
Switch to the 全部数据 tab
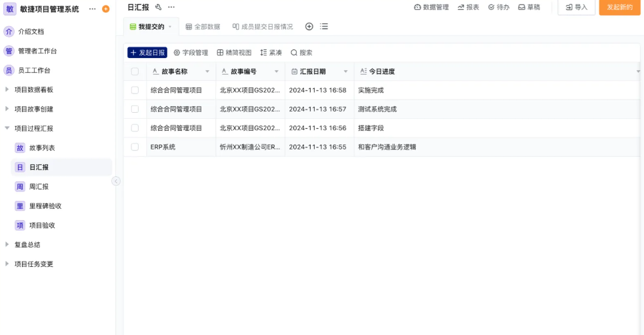pyautogui.click(x=203, y=27)
